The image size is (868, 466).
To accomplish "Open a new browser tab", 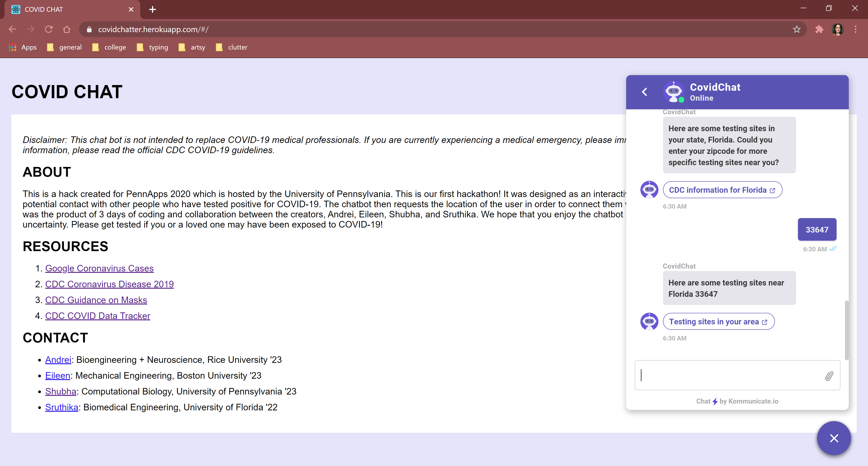I will pyautogui.click(x=152, y=10).
